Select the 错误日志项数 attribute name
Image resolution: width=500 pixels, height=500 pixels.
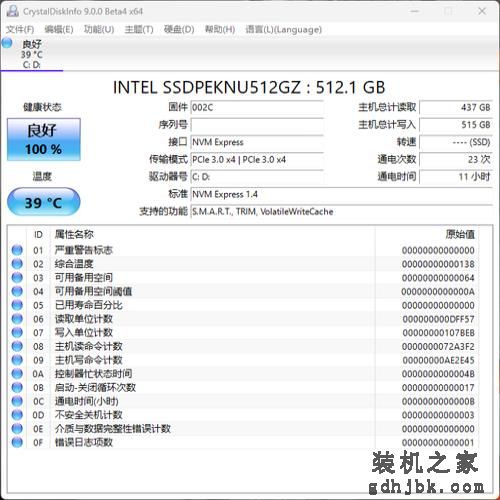[84, 442]
